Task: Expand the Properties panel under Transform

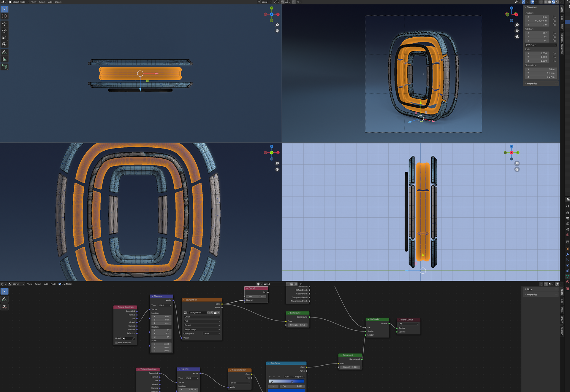Action: (532, 84)
